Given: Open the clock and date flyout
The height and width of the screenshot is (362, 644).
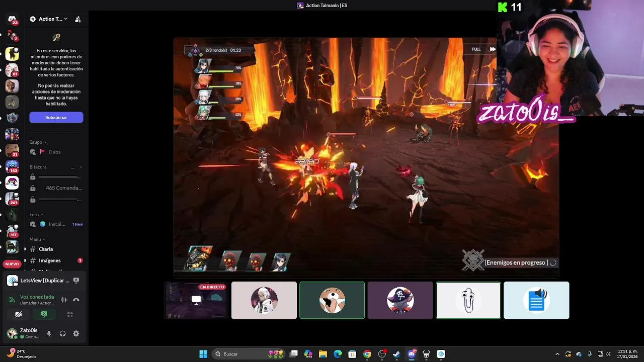Looking at the screenshot, I should pos(627,354).
